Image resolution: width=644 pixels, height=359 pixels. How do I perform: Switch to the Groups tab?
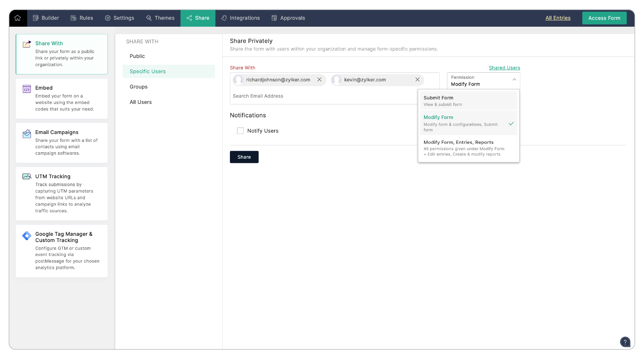coord(138,86)
